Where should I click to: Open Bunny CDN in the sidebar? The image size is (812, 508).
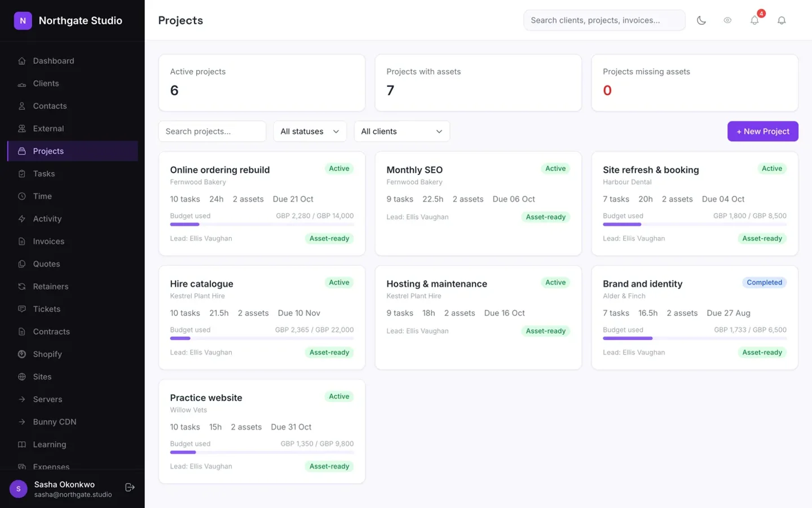click(73, 422)
